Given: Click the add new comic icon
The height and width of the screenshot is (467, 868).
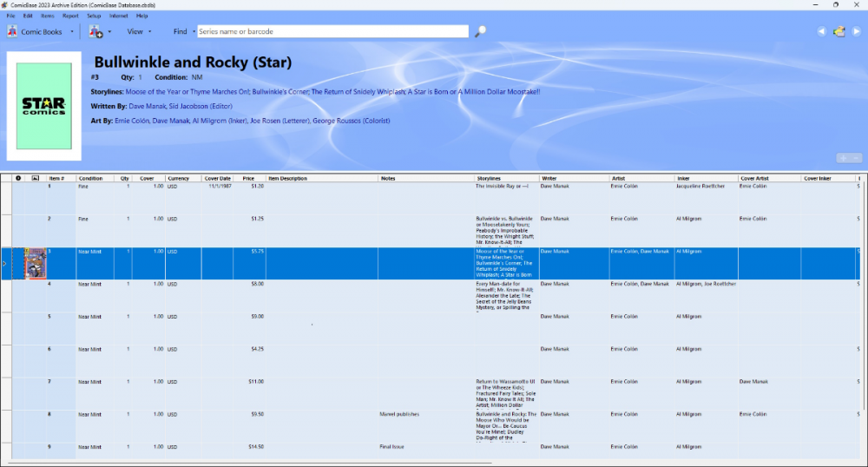Looking at the screenshot, I should coord(95,31).
